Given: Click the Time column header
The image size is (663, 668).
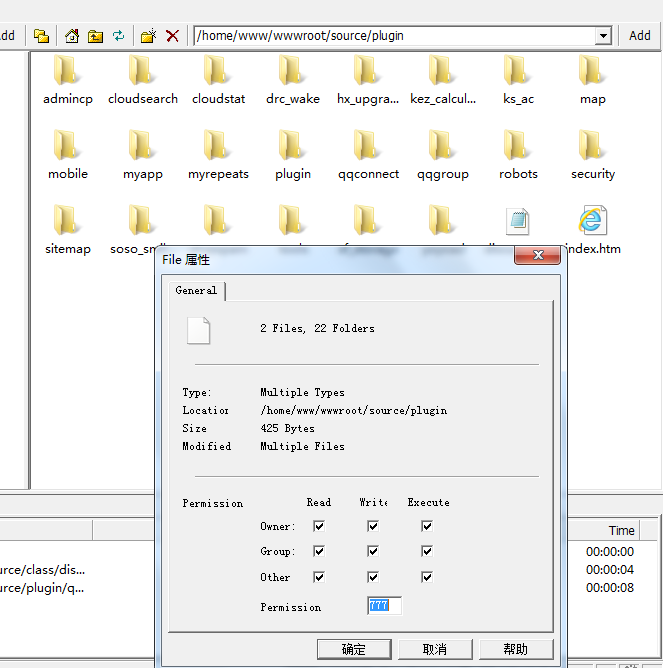Looking at the screenshot, I should click(621, 531).
